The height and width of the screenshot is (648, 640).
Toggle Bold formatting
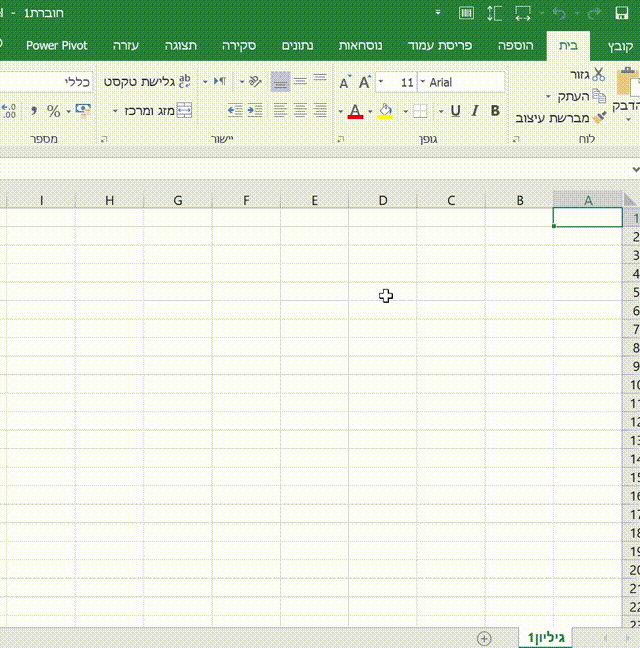[495, 110]
